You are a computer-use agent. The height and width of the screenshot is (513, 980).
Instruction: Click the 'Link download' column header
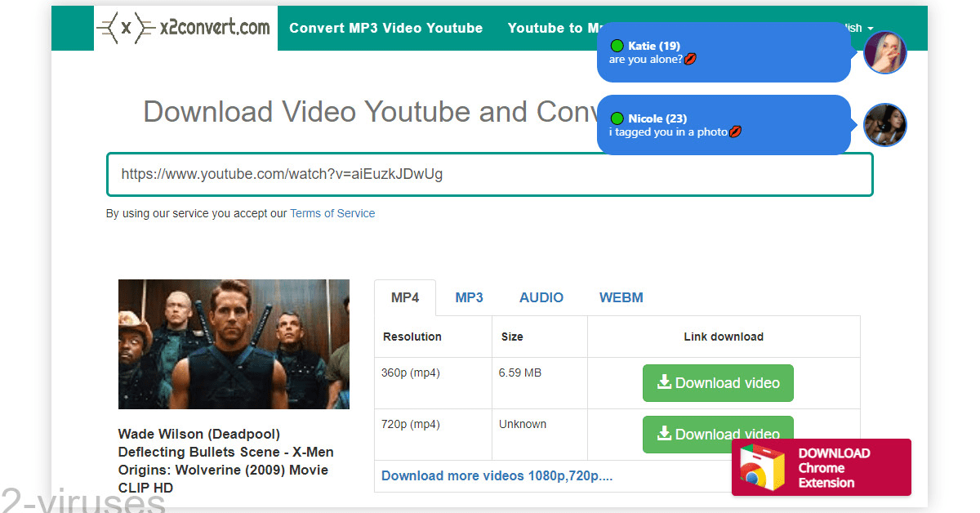[x=724, y=337]
